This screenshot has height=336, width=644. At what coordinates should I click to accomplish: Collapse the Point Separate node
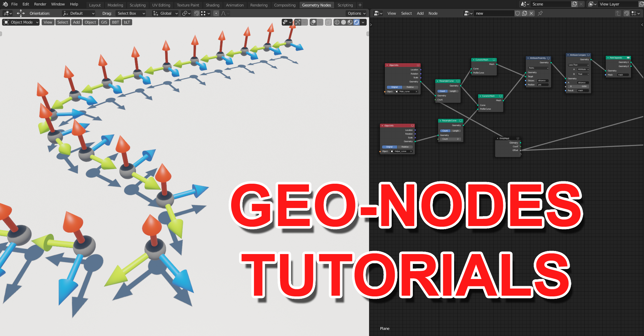tap(608, 58)
